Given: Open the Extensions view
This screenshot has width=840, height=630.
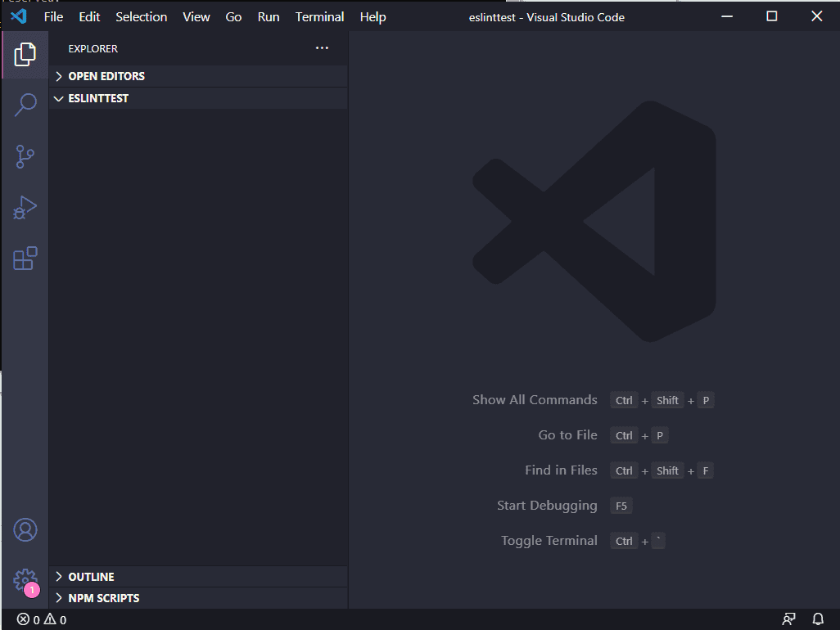Looking at the screenshot, I should tap(25, 259).
